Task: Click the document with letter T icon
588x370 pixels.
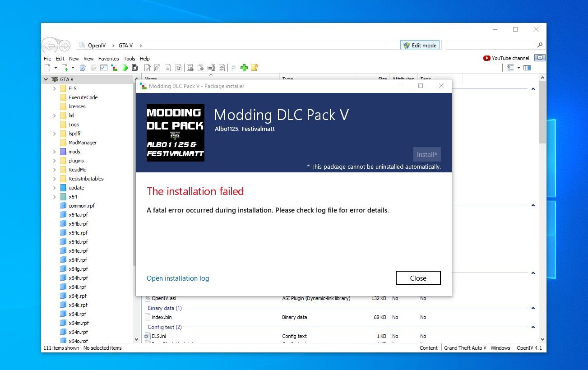Action: coord(178,68)
